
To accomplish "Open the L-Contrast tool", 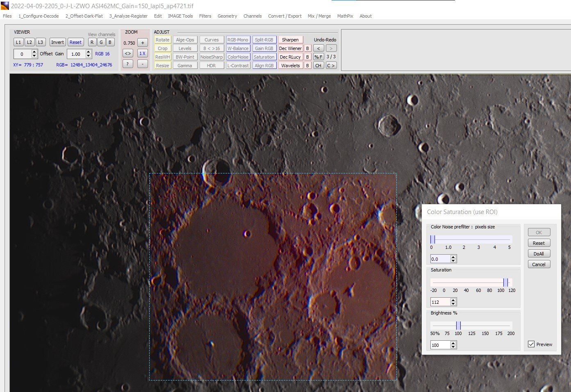I will 238,66.
